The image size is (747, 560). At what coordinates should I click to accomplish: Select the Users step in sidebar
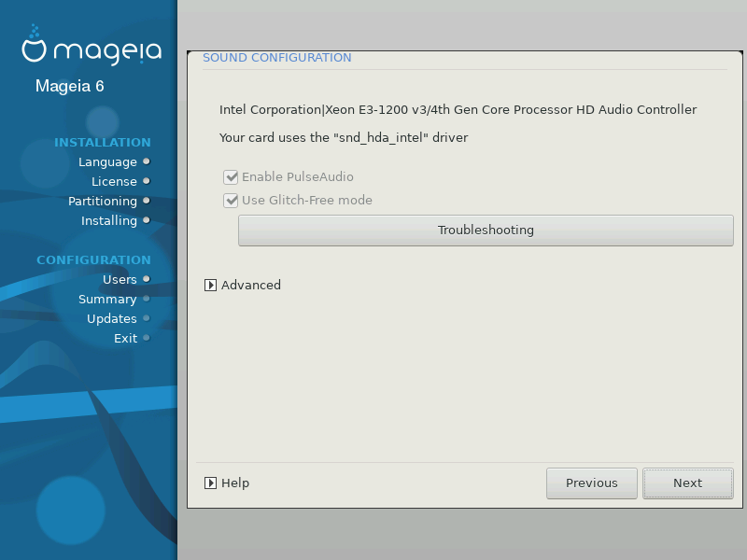pyautogui.click(x=120, y=279)
